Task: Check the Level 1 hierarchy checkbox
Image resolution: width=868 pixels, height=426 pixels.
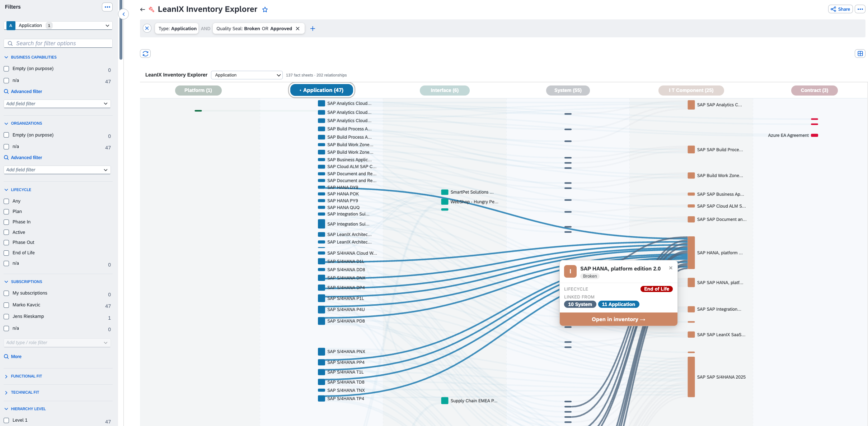Action: (6, 420)
